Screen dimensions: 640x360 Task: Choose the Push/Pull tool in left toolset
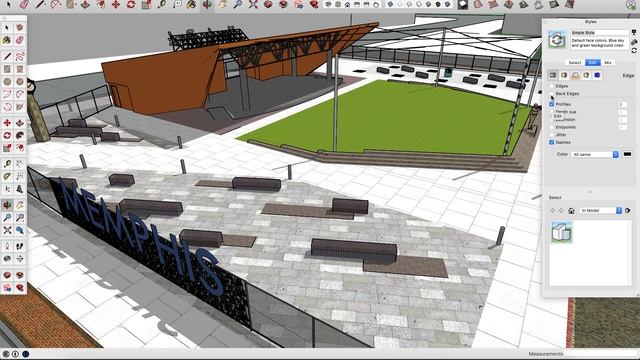(x=20, y=123)
